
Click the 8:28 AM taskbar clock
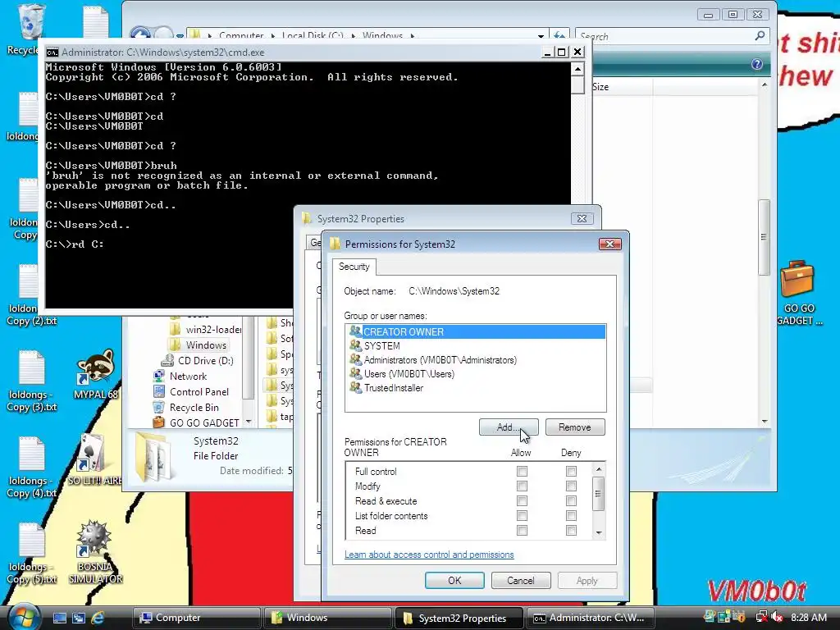[x=809, y=618]
